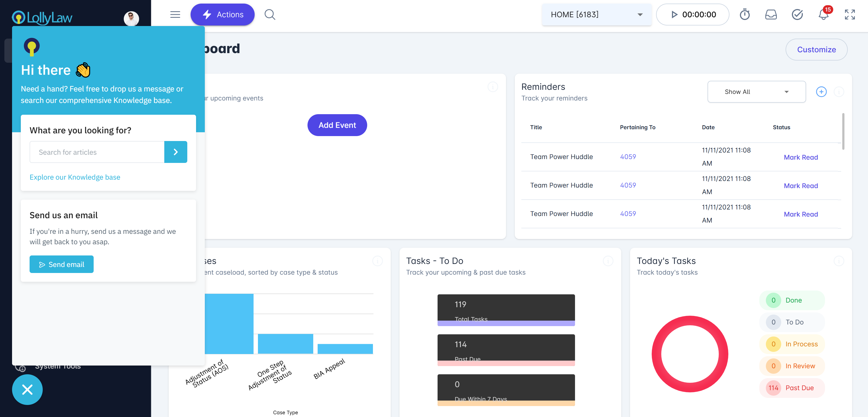Click the Add Event button
The image size is (868, 417).
click(x=337, y=125)
